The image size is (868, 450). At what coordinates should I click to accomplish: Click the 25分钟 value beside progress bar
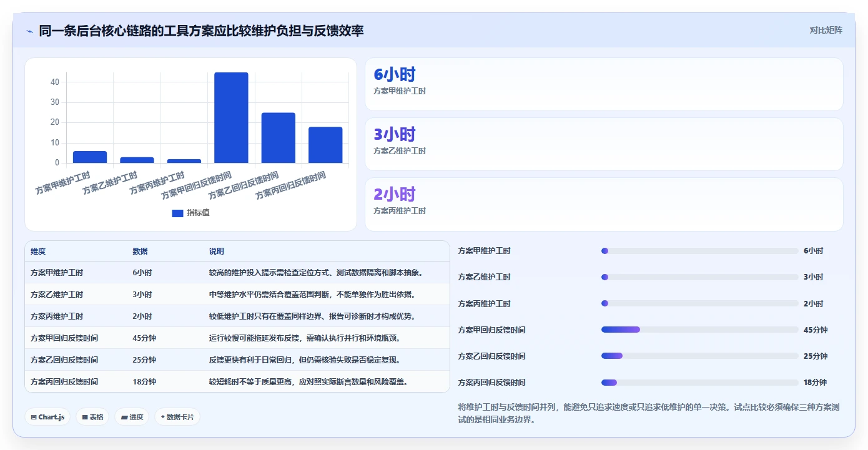point(816,356)
